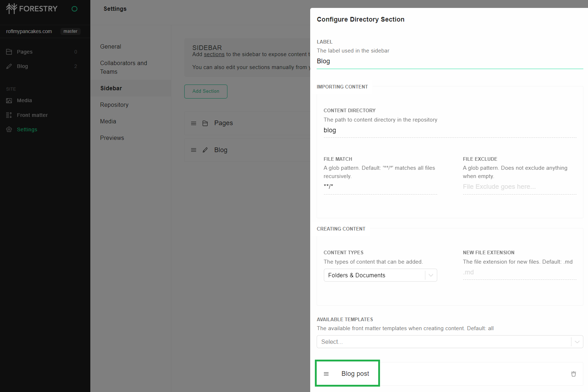Click the Blog section pencil icon

click(x=205, y=150)
